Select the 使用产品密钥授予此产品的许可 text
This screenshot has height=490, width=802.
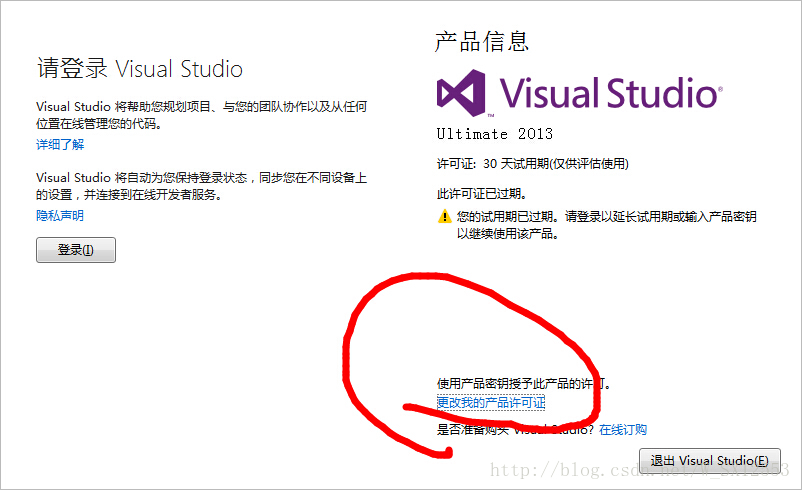(x=524, y=384)
